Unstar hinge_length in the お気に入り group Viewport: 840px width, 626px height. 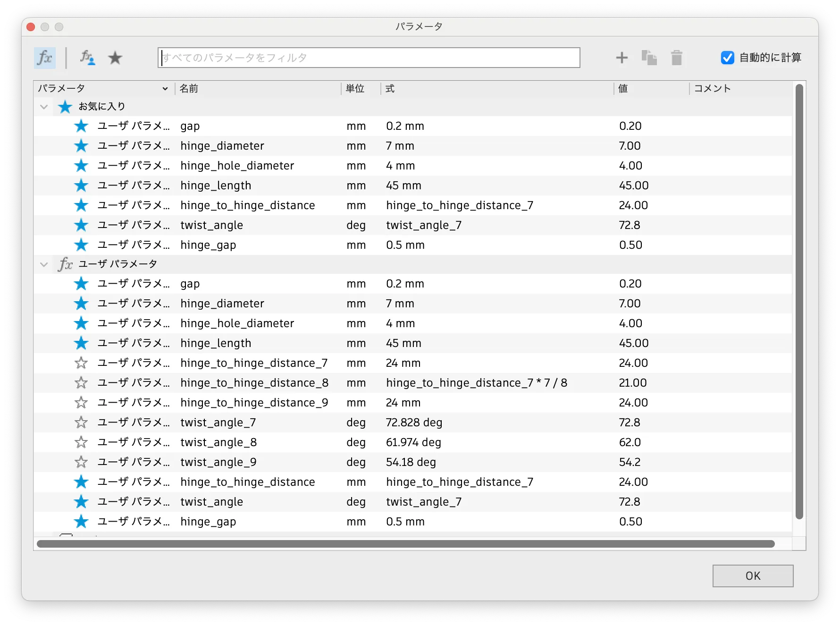coord(81,185)
